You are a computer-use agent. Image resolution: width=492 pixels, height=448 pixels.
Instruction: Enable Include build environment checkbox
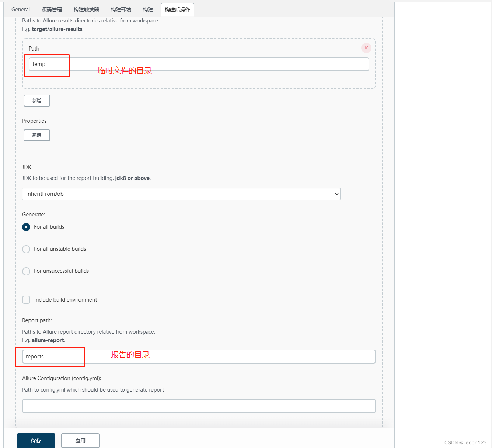pos(26,300)
